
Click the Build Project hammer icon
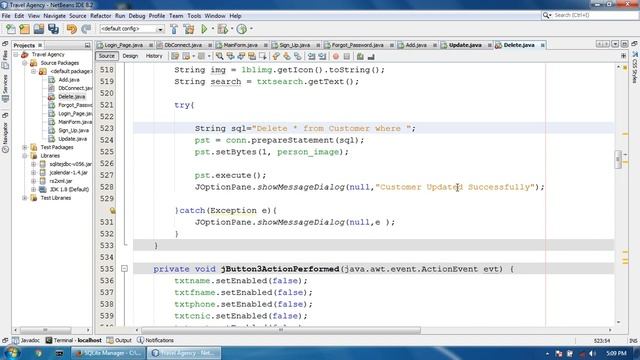click(x=174, y=29)
